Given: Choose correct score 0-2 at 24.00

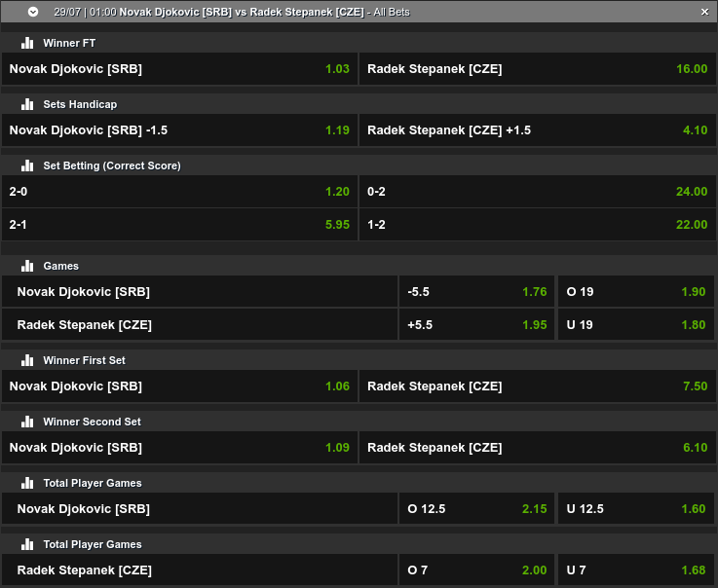Looking at the screenshot, I should tap(537, 192).
